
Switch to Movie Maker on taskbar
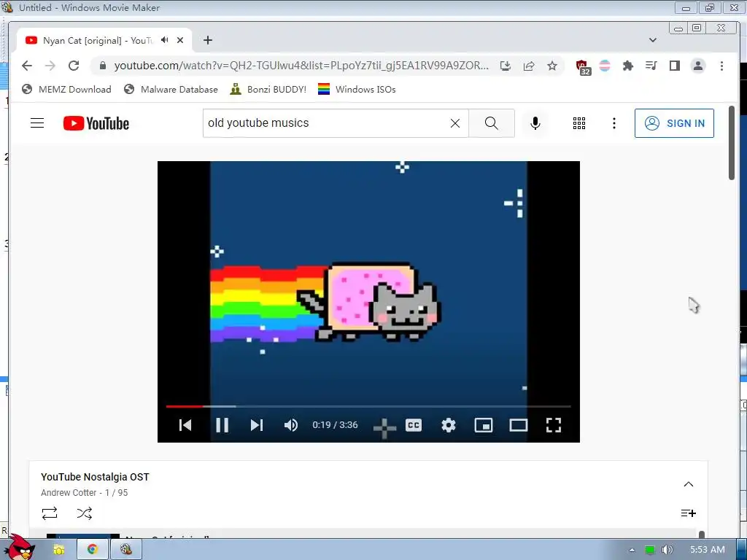coord(125,550)
